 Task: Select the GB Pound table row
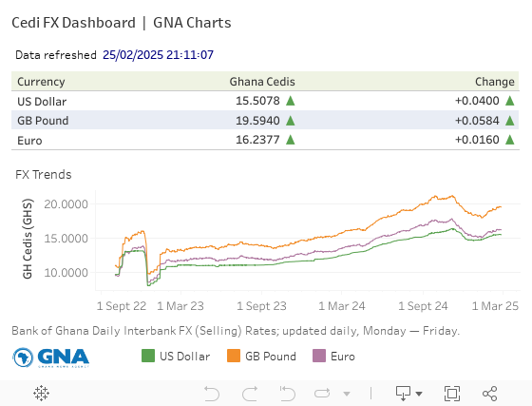[x=265, y=120]
